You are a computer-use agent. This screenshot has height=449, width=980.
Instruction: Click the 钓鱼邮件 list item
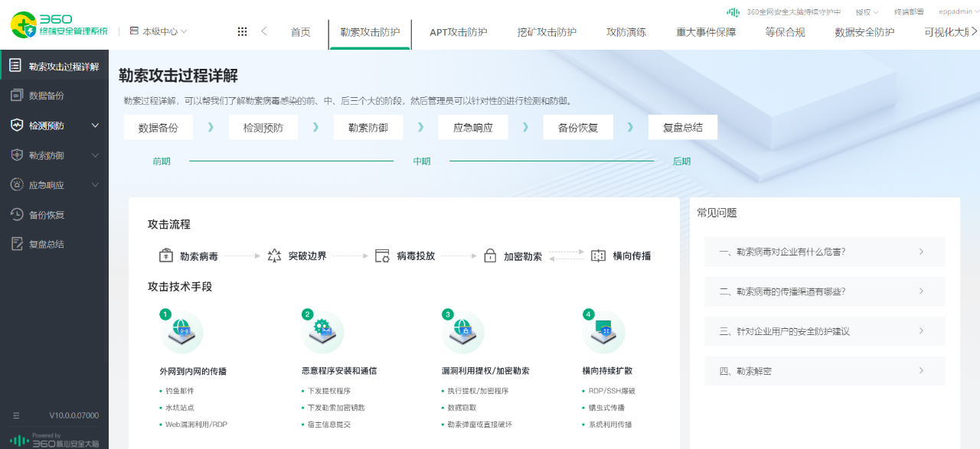[180, 391]
